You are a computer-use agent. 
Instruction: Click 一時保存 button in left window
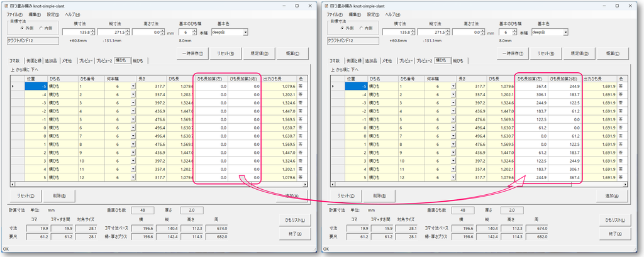pos(193,53)
